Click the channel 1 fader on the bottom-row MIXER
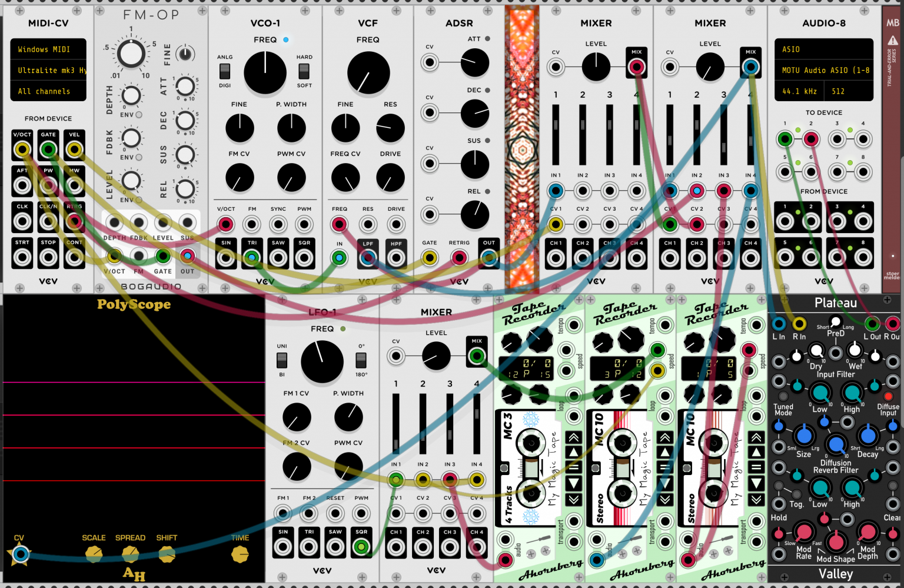 coord(396,424)
